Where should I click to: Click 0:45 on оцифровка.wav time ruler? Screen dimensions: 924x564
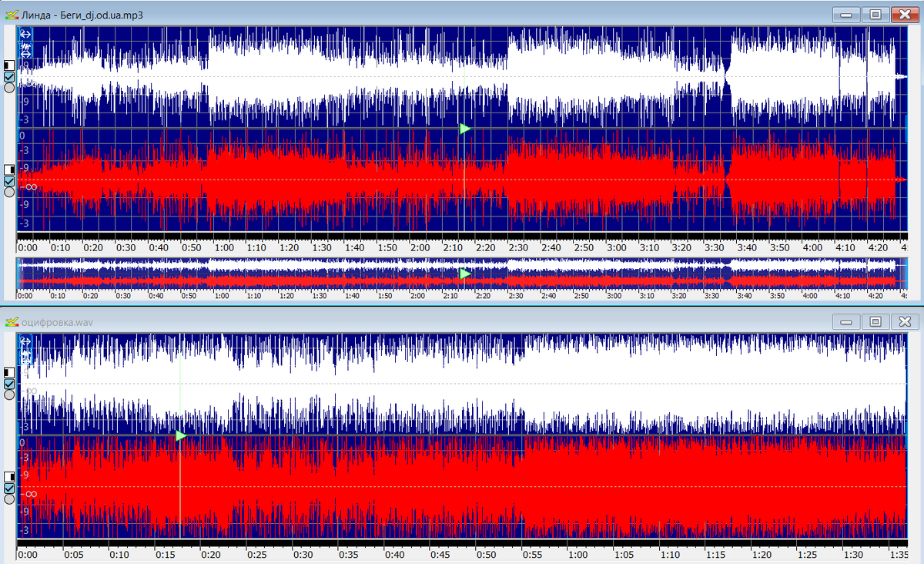(440, 554)
